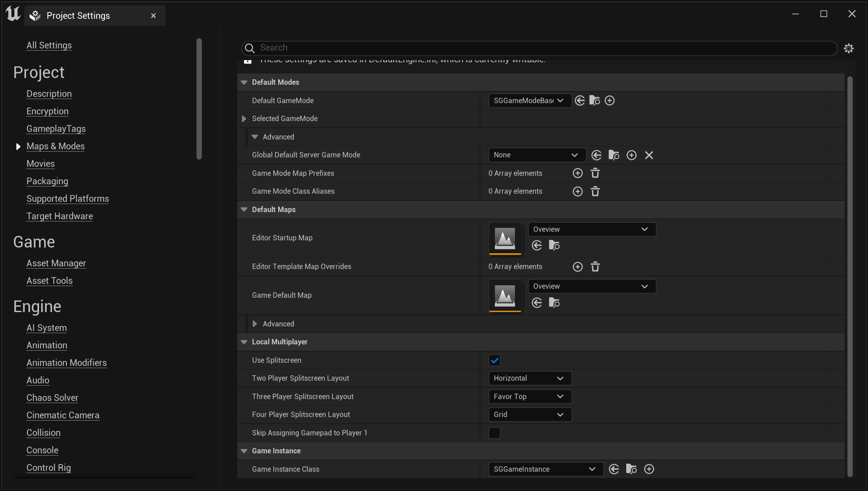The height and width of the screenshot is (491, 868).
Task: Expand the Advanced section under Default Maps
Action: (x=254, y=324)
